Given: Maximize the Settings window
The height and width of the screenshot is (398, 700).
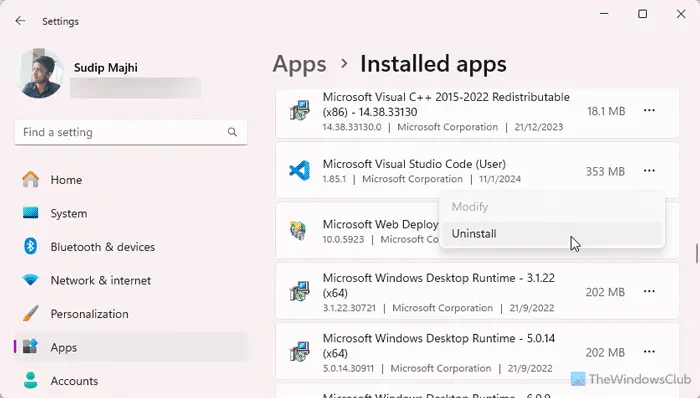Looking at the screenshot, I should pos(642,14).
